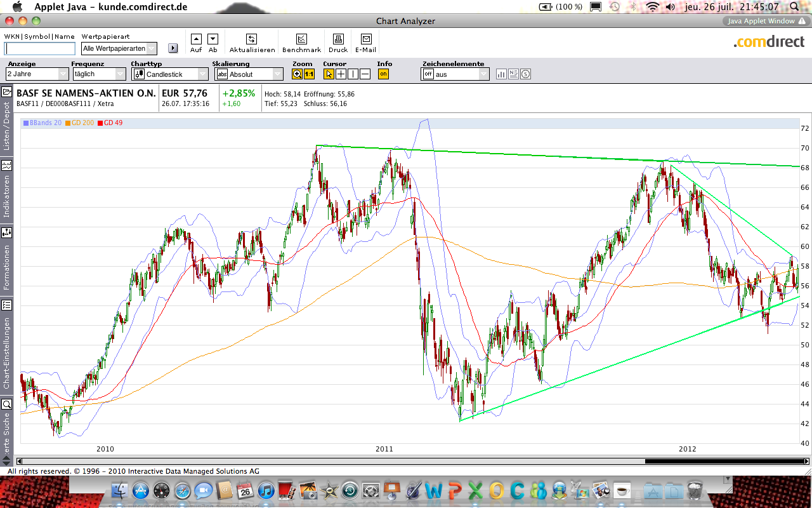Click the GD 49 legend swatch
This screenshot has height=508, width=812.
tap(100, 123)
